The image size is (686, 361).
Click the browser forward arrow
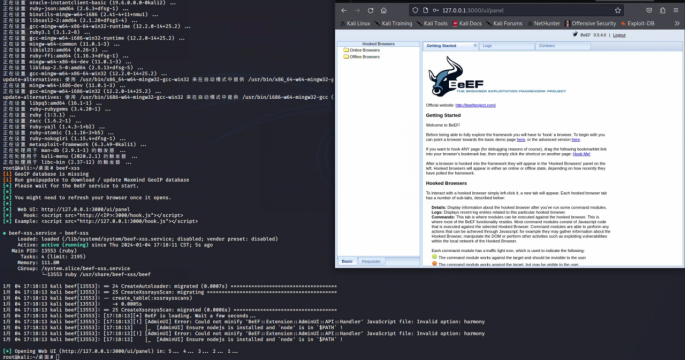(357, 11)
